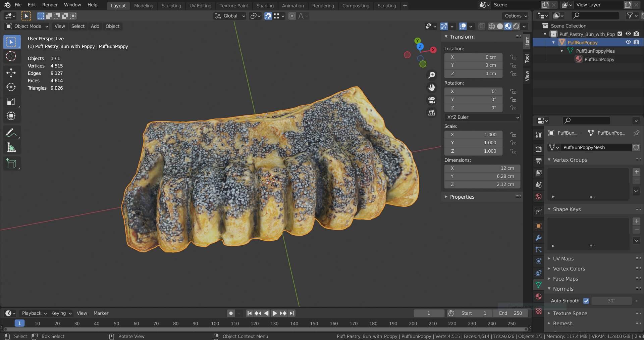Image resolution: width=644 pixels, height=340 pixels.
Task: Open the Render menu
Action: (x=50, y=5)
